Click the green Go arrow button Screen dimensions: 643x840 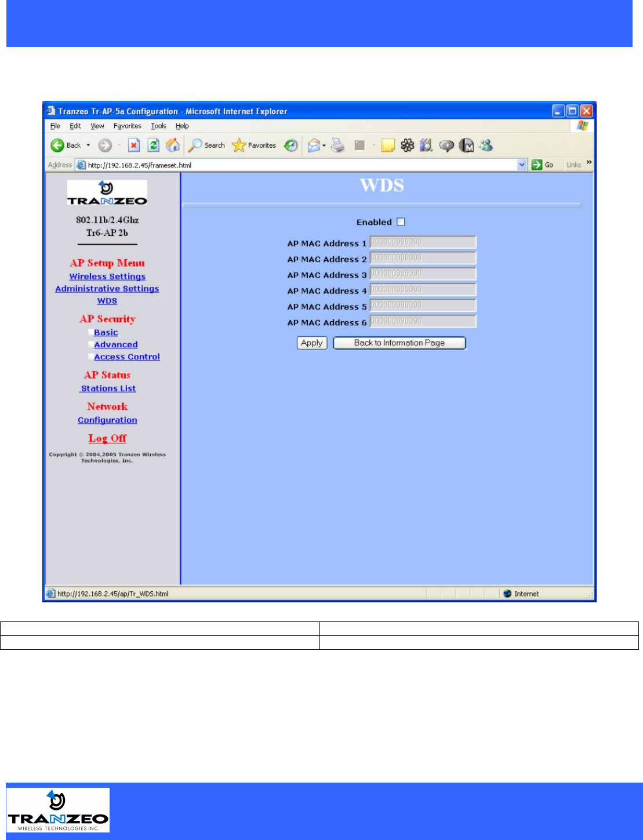pos(543,165)
